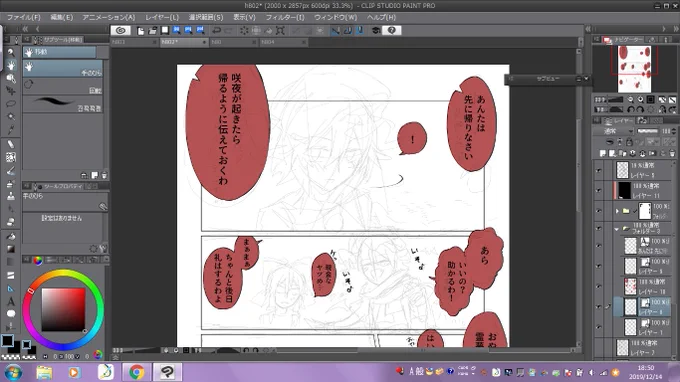The image size is (680, 382).
Task: Select the Lasso selection tool
Action: point(11,104)
